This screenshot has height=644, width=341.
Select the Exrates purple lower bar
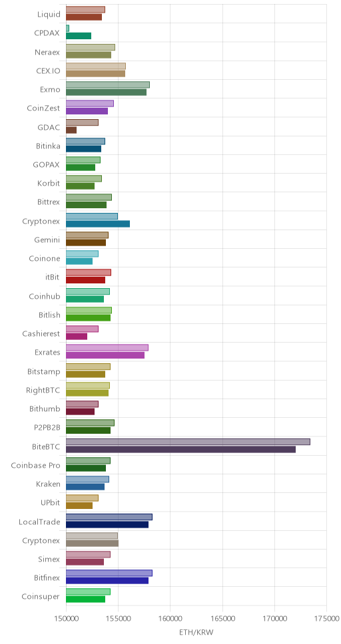[x=105, y=355]
